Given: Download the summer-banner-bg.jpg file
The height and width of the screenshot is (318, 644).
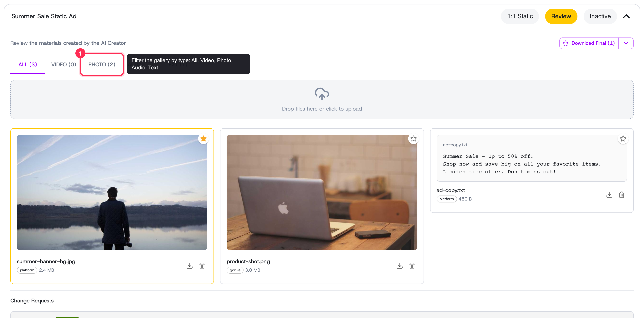Looking at the screenshot, I should tap(189, 266).
